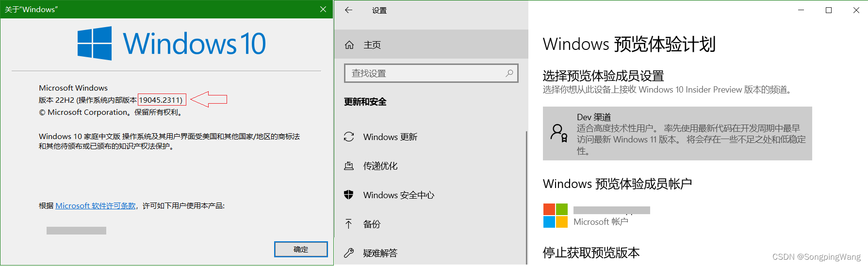Click the Windows 预览体验计划 page title
868x266 pixels.
click(x=629, y=44)
